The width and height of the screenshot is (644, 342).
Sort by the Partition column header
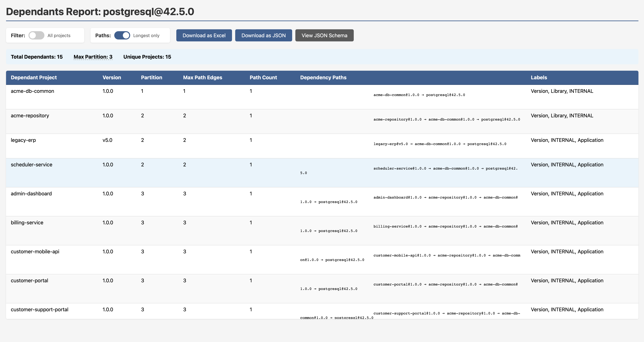[151, 78]
